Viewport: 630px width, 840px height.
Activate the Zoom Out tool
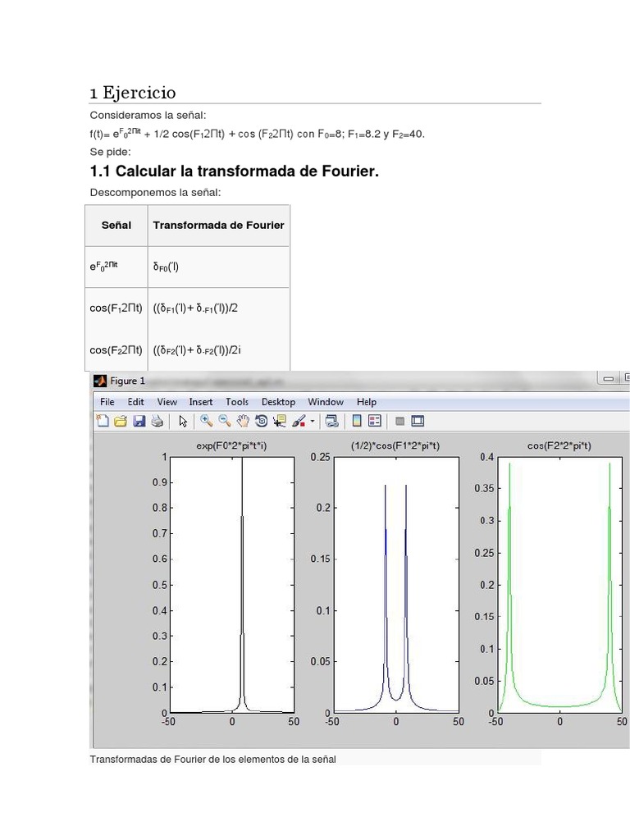(225, 421)
